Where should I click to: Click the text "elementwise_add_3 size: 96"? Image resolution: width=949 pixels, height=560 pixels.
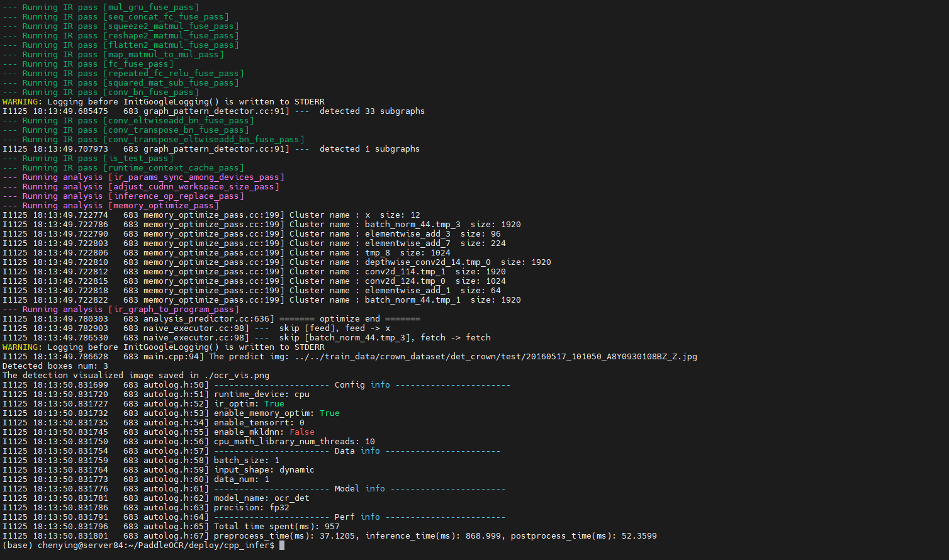click(433, 234)
